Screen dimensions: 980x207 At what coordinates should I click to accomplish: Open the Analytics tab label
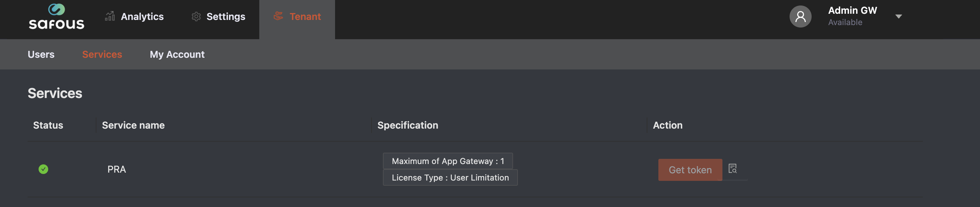[x=142, y=16]
